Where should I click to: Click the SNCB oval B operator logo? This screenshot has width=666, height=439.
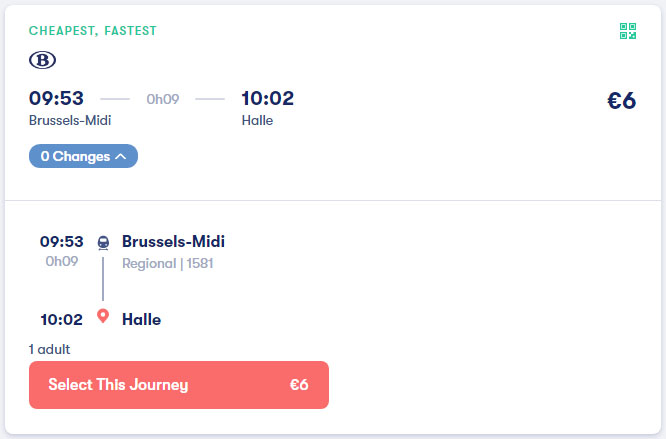(x=42, y=60)
